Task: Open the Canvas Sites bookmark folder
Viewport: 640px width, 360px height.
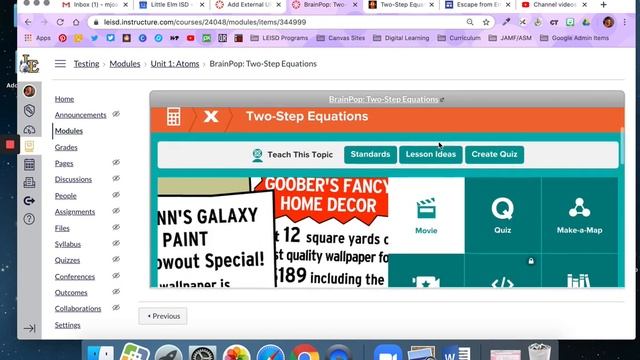Action: [x=340, y=38]
